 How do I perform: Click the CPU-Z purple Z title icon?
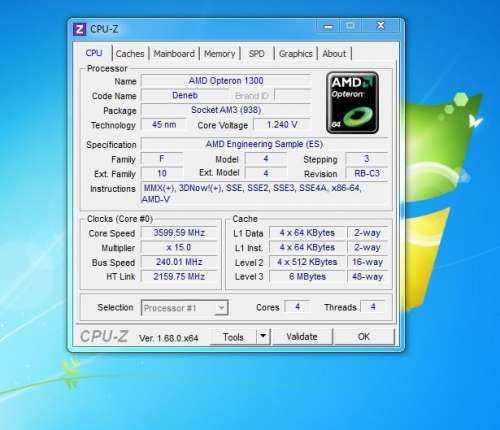[79, 29]
